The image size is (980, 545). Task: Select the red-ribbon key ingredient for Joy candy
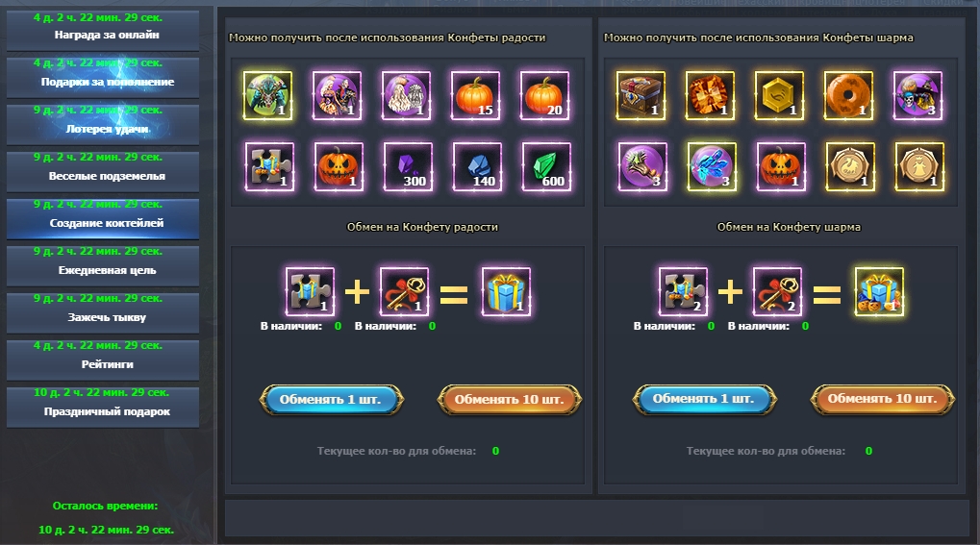tap(404, 292)
